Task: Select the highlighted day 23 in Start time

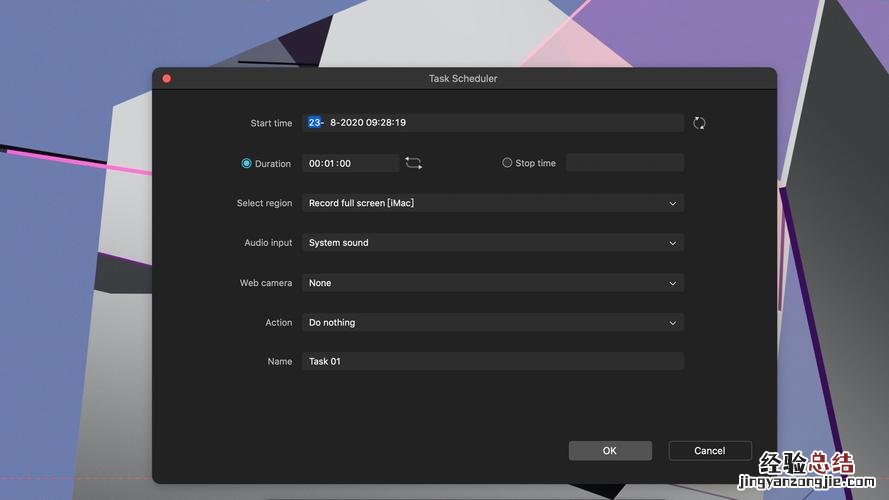Action: [x=314, y=123]
